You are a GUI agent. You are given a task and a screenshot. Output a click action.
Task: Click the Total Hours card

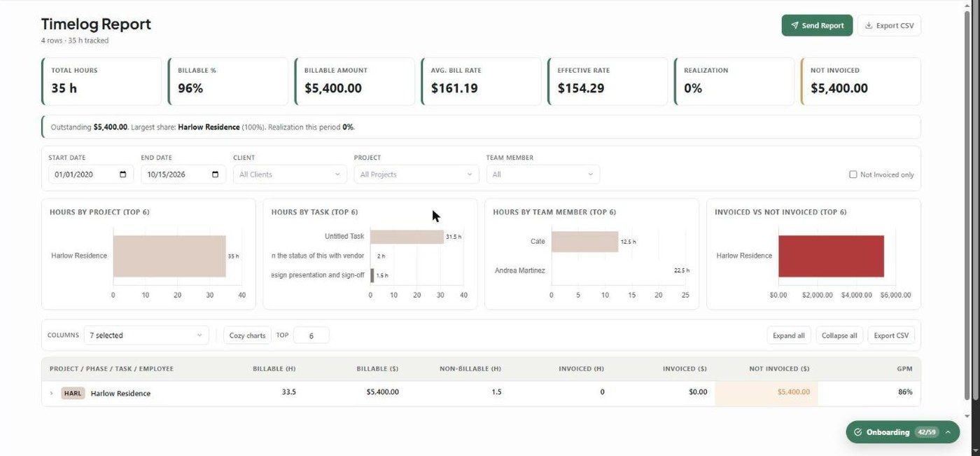point(101,81)
